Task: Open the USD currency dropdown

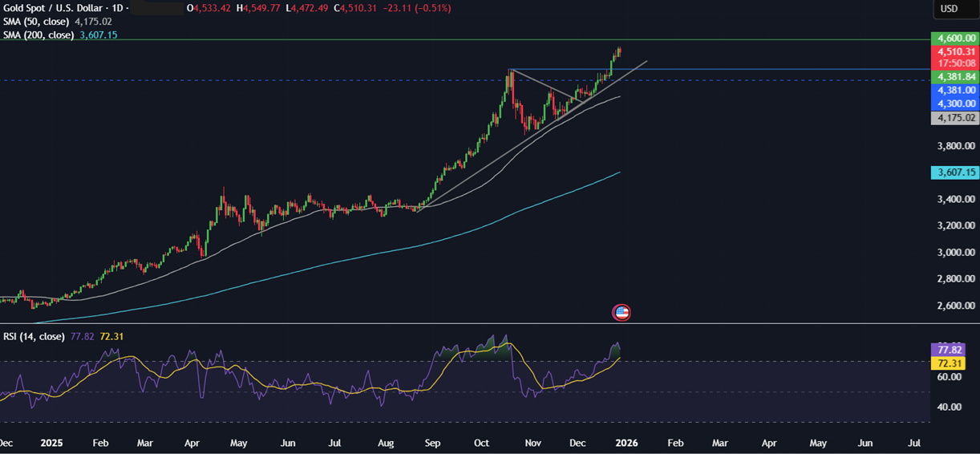Action: pyautogui.click(x=949, y=9)
